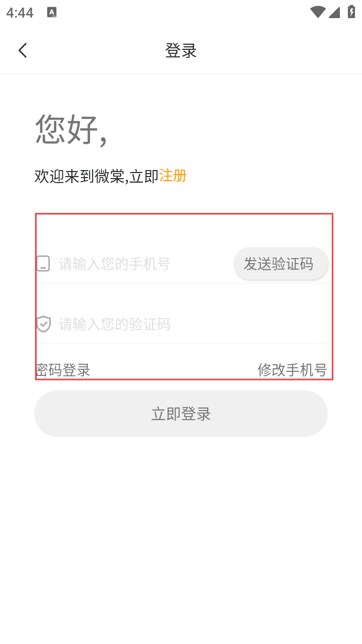Tap the 4:44 clock in status bar
This screenshot has height=644, width=362.
click(20, 13)
